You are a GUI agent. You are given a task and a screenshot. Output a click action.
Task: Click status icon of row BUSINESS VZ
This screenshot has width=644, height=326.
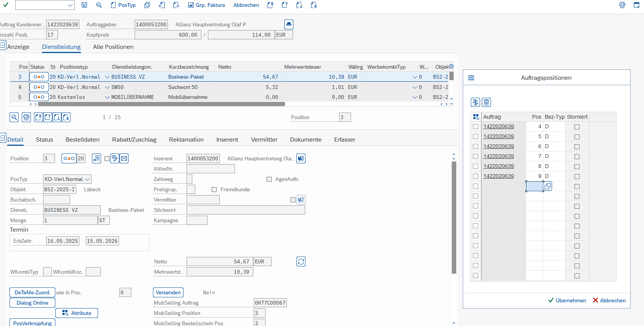click(39, 77)
